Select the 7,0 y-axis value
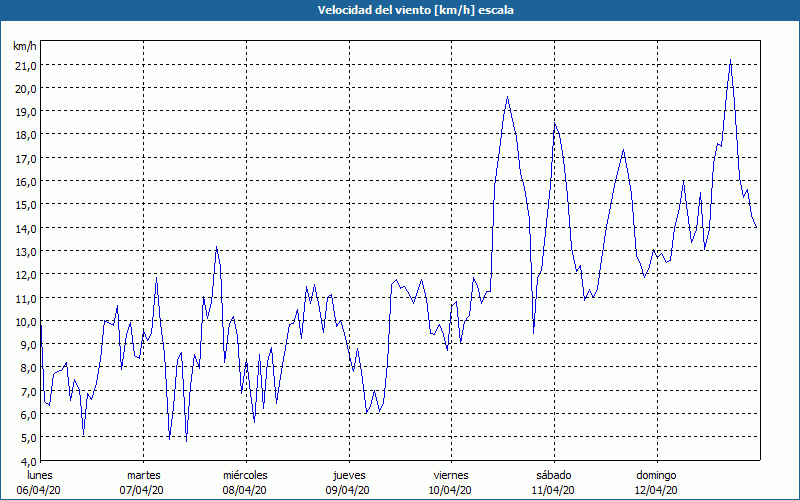 tap(28, 391)
